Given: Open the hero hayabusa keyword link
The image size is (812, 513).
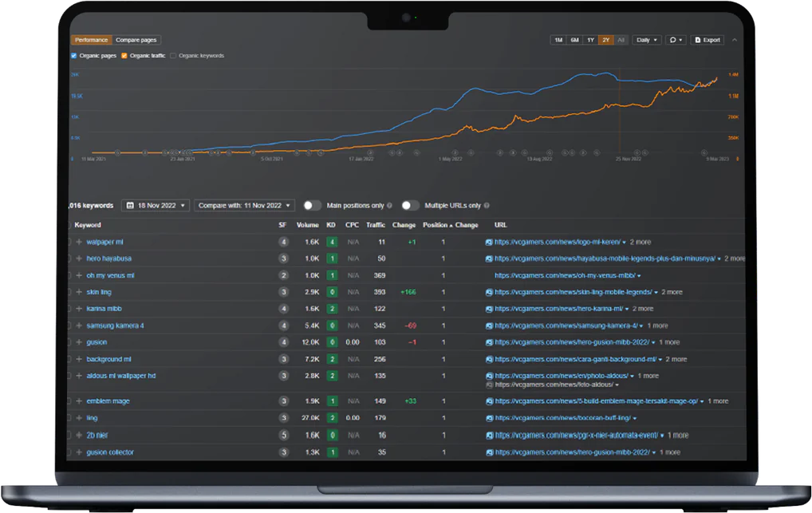Looking at the screenshot, I should point(108,258).
